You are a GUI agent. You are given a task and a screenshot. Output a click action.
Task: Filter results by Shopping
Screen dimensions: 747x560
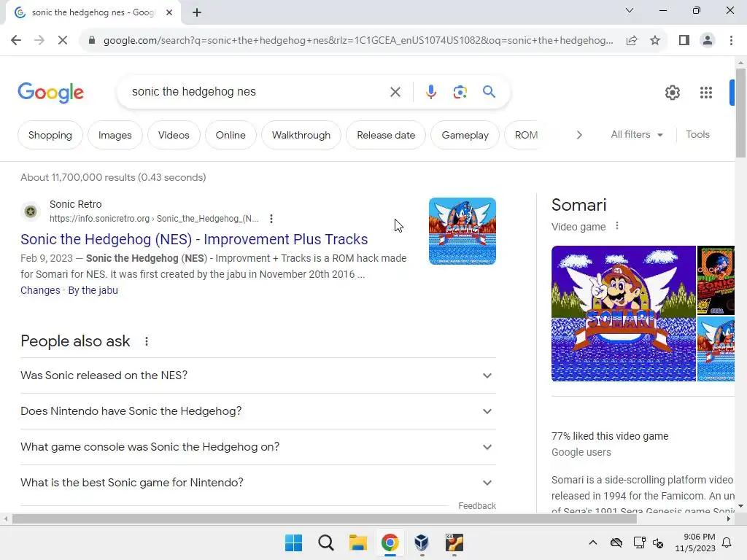tap(50, 135)
